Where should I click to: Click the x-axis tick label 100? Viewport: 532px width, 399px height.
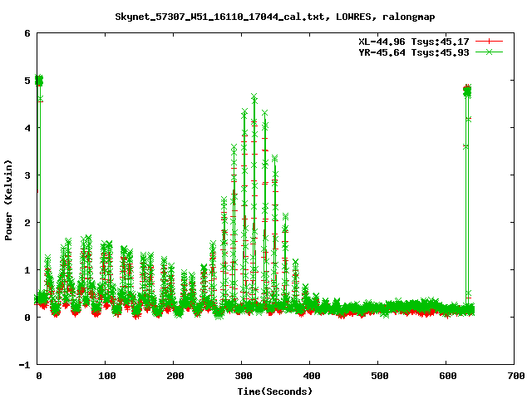(x=107, y=376)
